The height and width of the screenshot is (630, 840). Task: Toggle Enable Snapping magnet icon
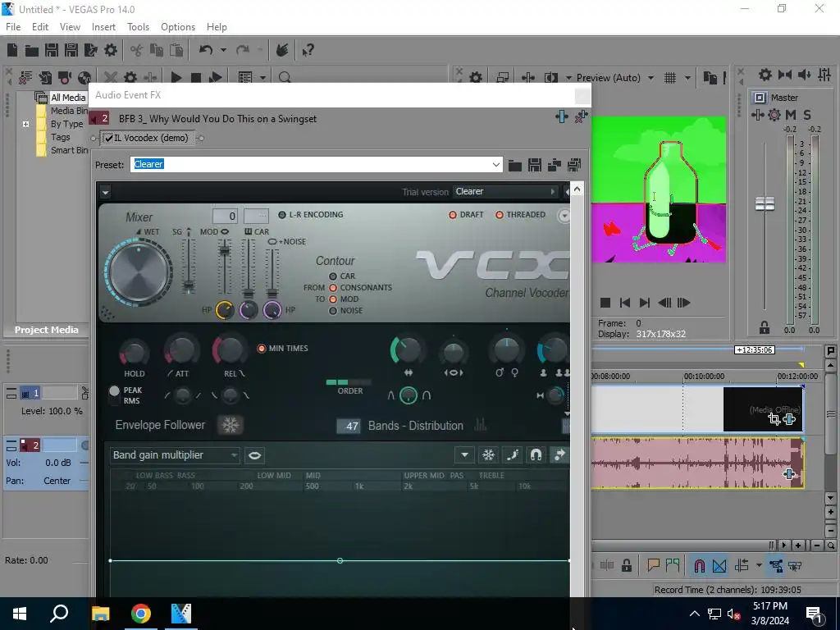699,566
